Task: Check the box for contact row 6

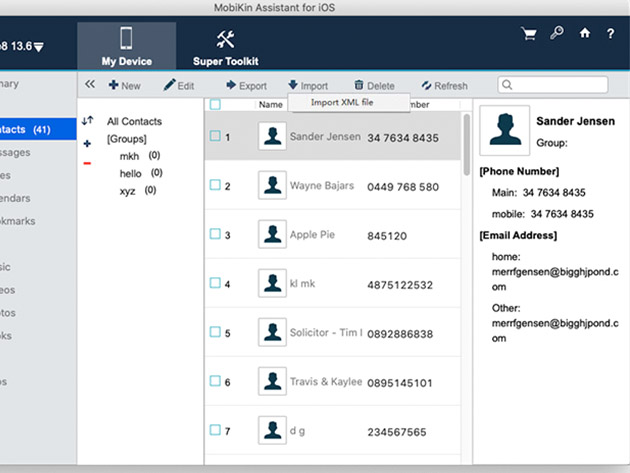Action: click(215, 381)
